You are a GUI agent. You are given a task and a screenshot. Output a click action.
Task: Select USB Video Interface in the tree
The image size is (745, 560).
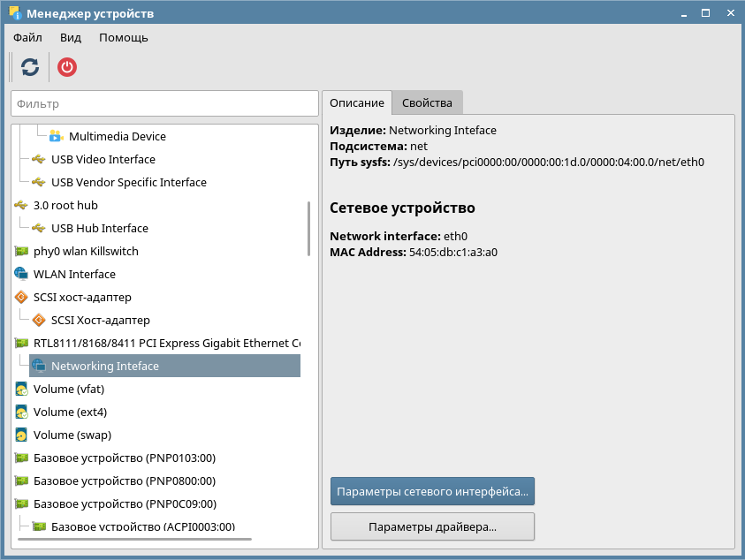click(x=103, y=159)
